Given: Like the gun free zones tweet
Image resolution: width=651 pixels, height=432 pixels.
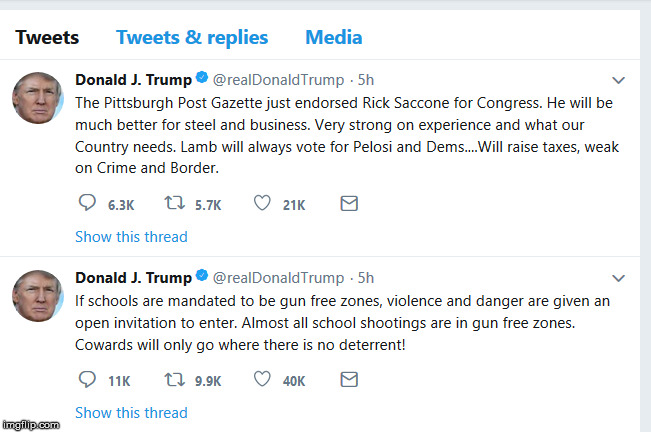Looking at the screenshot, I should click(x=262, y=380).
